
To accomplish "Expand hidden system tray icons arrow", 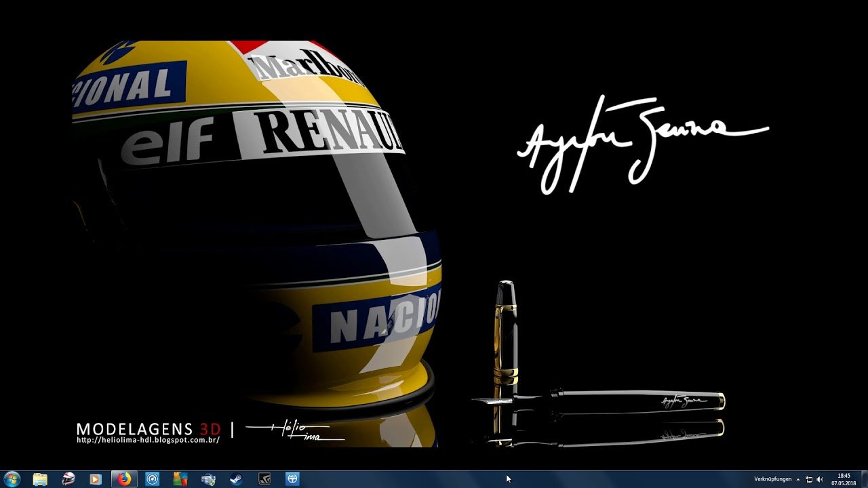I will (x=797, y=479).
